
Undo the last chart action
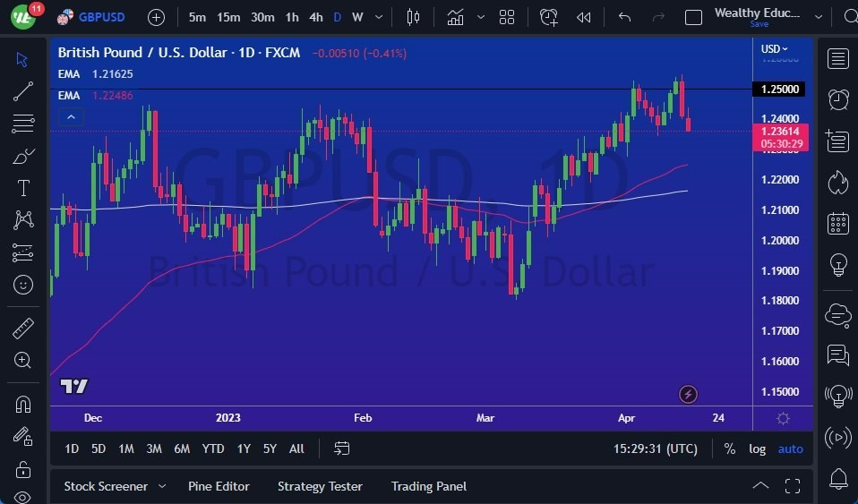pos(624,18)
